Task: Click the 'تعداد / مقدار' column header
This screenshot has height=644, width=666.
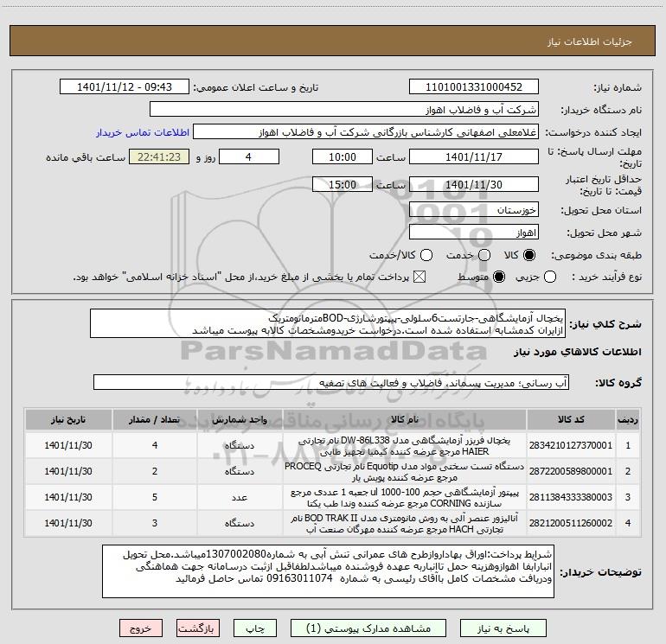Action: click(x=155, y=419)
